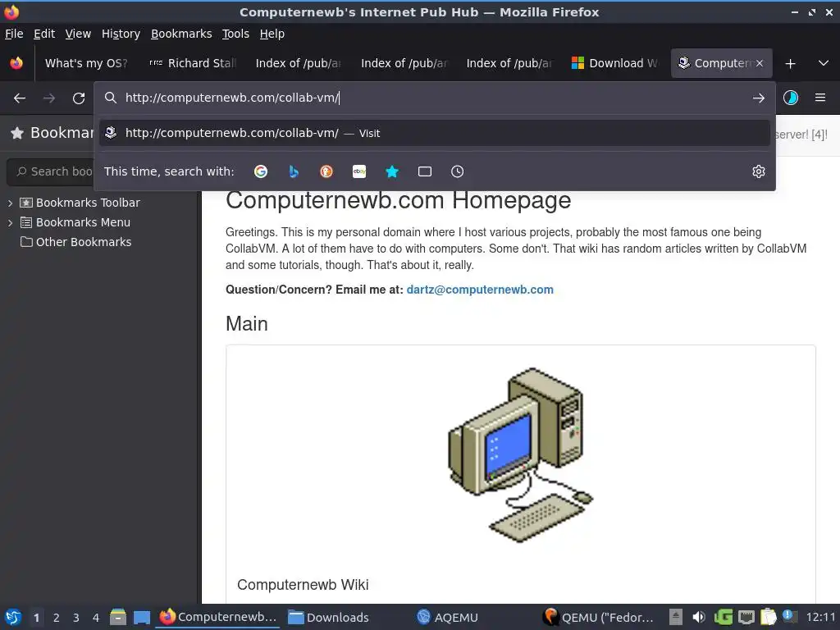Search Bookmarks via star icon
The width and height of the screenshot is (840, 630).
click(392, 171)
